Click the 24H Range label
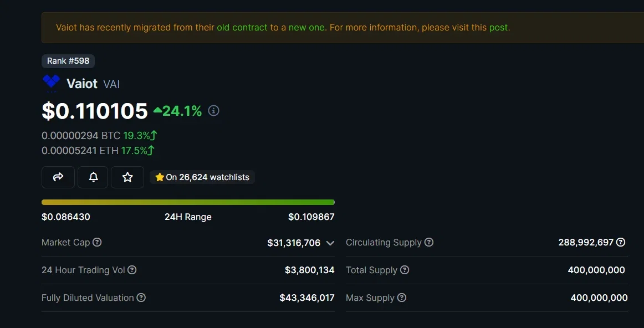 (188, 217)
